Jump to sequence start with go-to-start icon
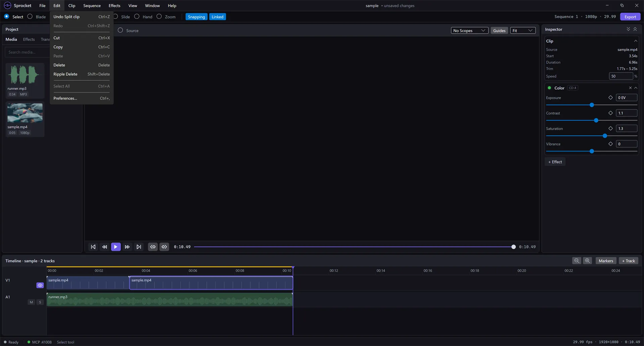Image resolution: width=644 pixels, height=346 pixels. [x=93, y=247]
